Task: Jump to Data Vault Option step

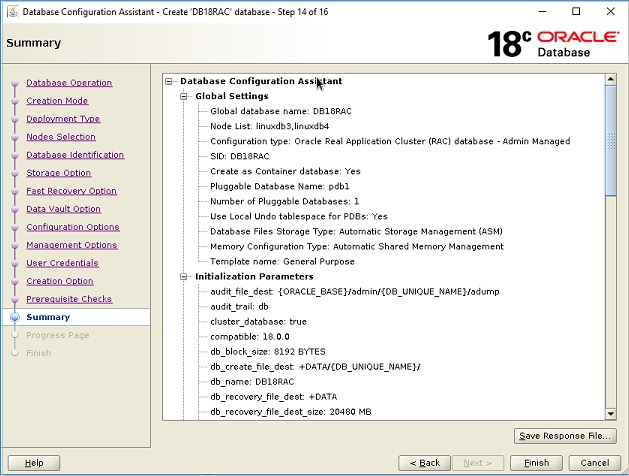Action: click(x=63, y=209)
